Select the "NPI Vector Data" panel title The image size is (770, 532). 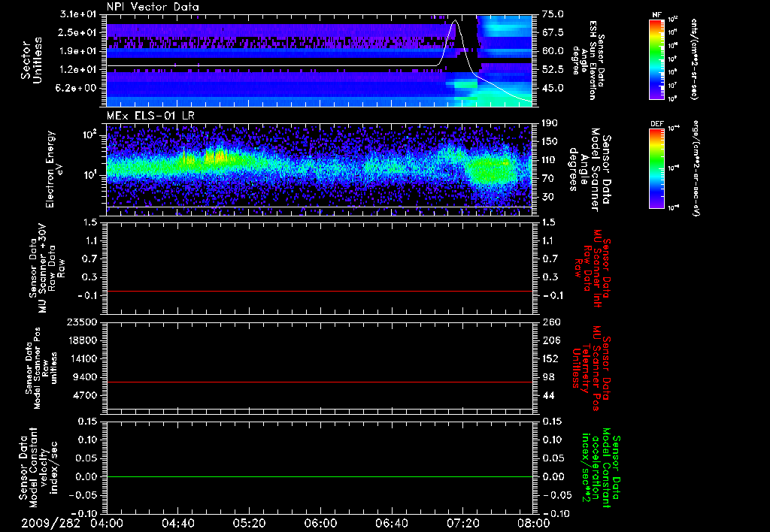pos(153,7)
